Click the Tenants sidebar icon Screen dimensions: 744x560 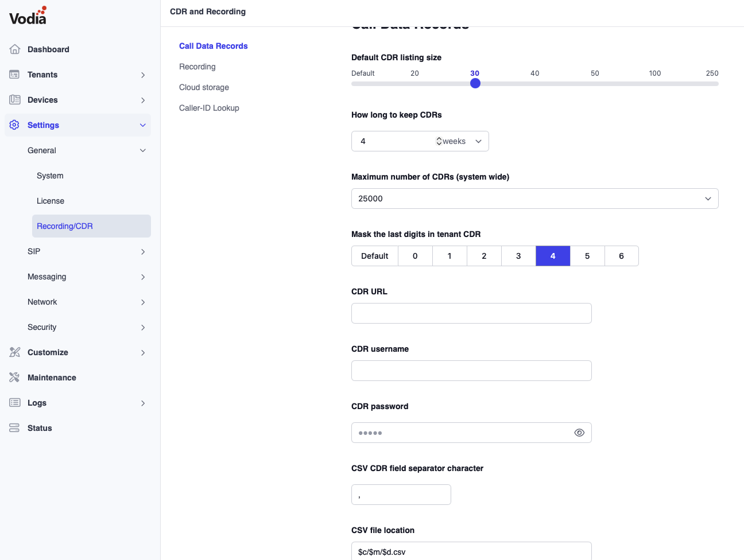point(14,75)
